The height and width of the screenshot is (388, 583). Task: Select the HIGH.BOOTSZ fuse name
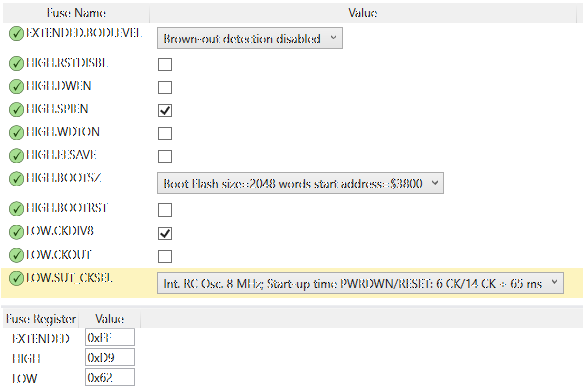click(x=63, y=178)
